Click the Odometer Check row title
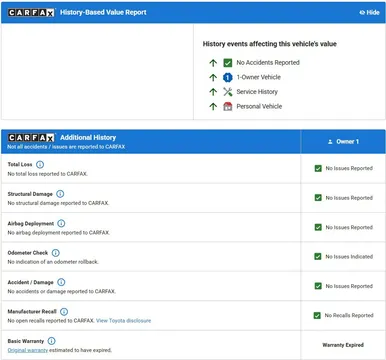 28,253
